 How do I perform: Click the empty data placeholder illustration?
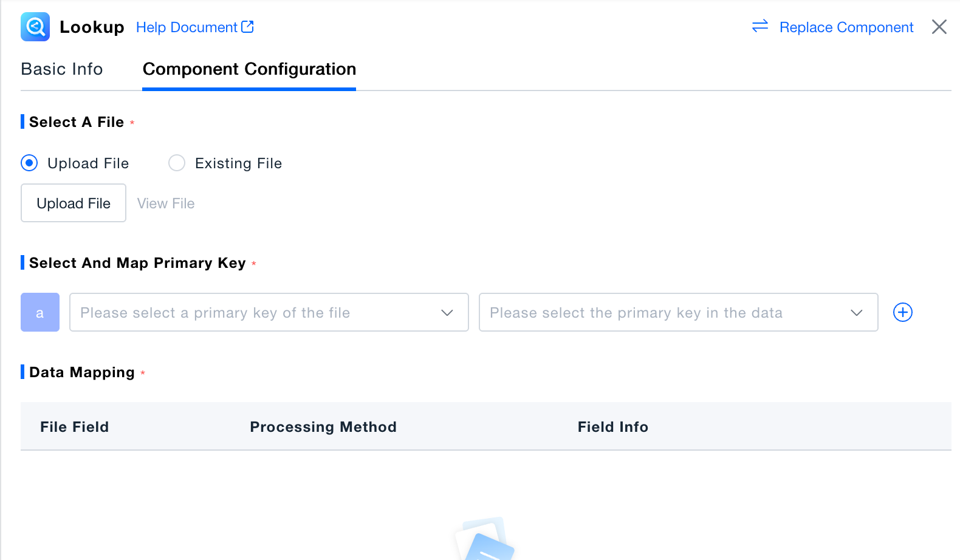485,539
